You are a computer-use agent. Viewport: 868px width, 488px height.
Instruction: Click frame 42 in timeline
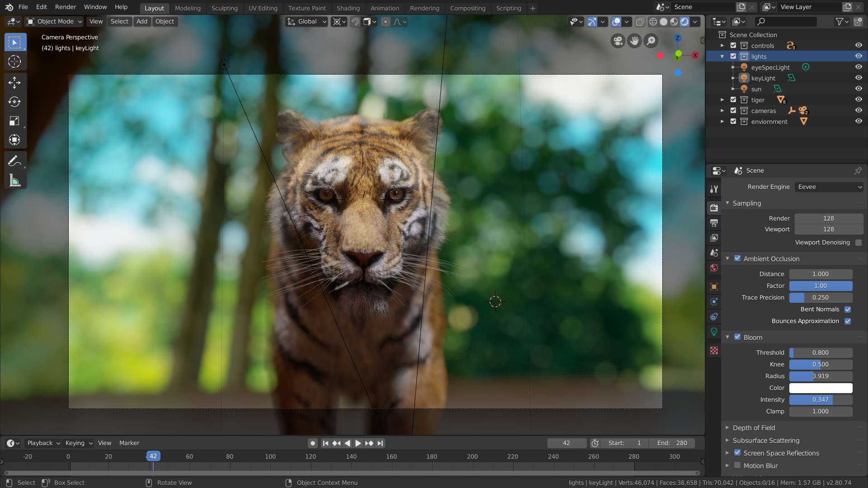pos(153,456)
